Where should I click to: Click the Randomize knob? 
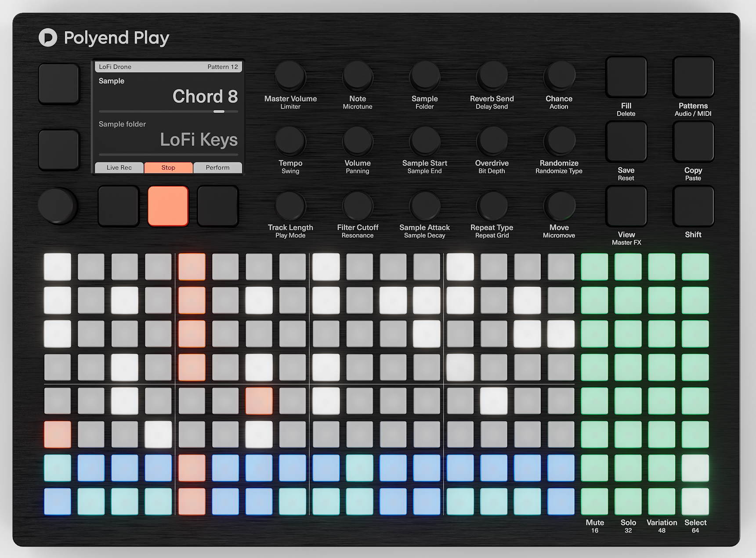click(559, 140)
